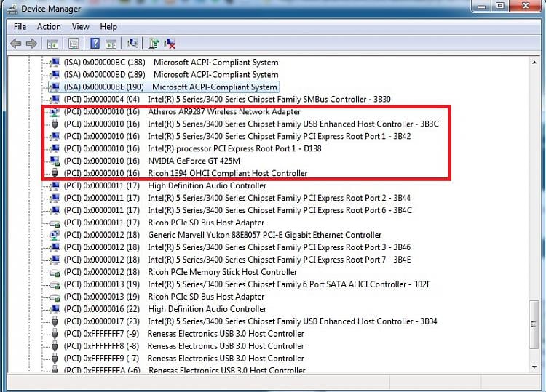The width and height of the screenshot is (546, 392).
Task: Select PCI Express Root Port 2 - 3B44
Action: point(237,199)
